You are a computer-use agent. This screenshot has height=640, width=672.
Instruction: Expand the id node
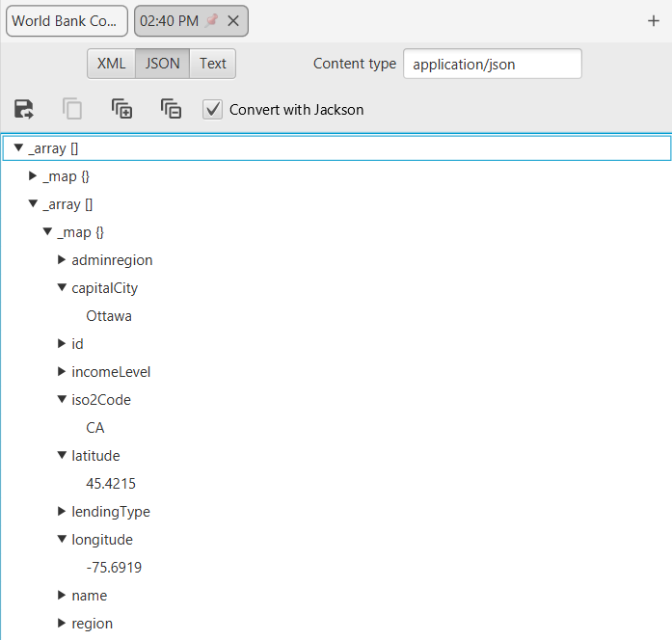click(x=62, y=343)
